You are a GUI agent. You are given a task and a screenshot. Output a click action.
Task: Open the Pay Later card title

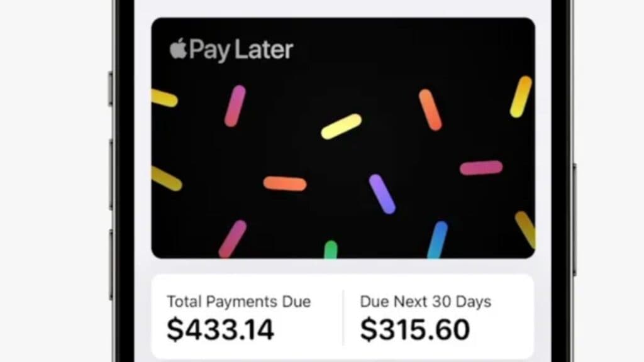[x=240, y=50]
